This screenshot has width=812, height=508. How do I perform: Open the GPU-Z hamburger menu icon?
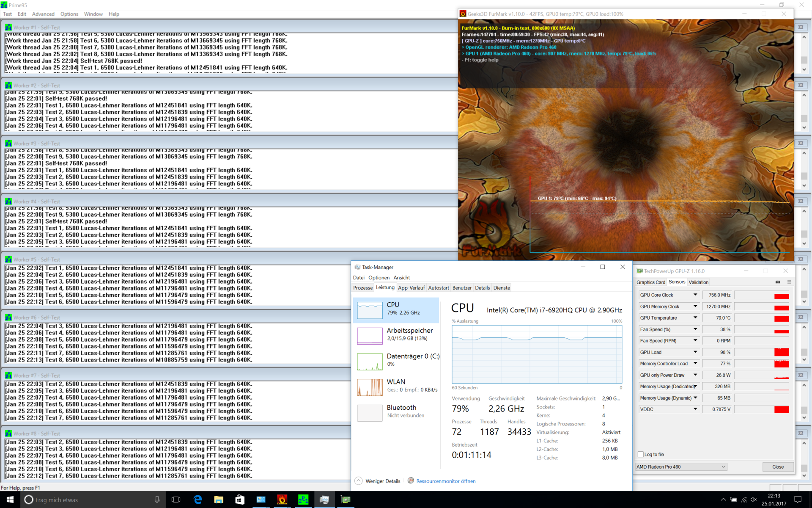tap(789, 282)
